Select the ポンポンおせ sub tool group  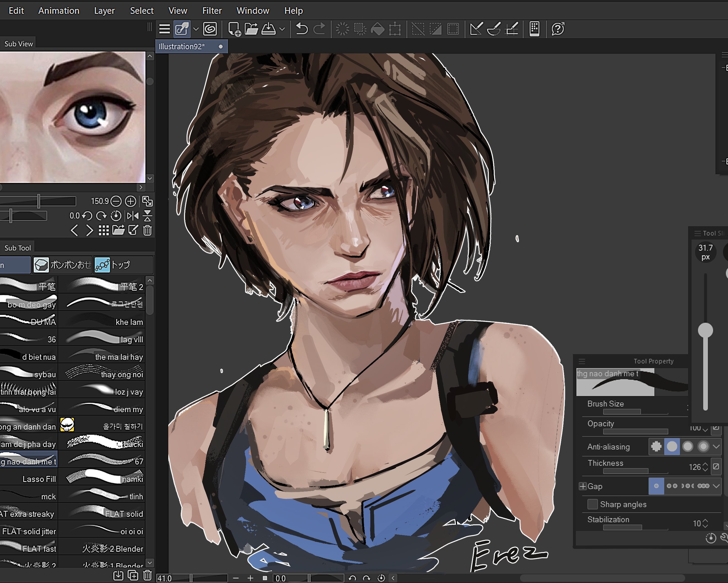coord(62,265)
